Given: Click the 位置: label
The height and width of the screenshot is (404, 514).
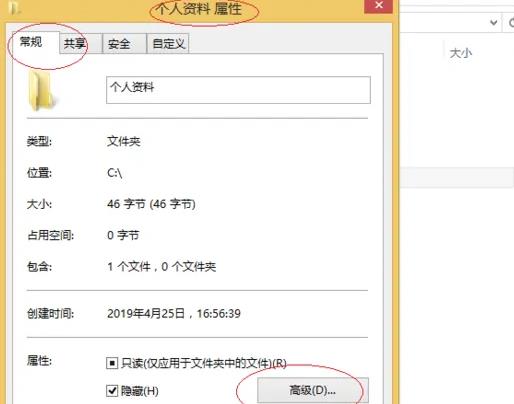Looking at the screenshot, I should (x=39, y=173).
